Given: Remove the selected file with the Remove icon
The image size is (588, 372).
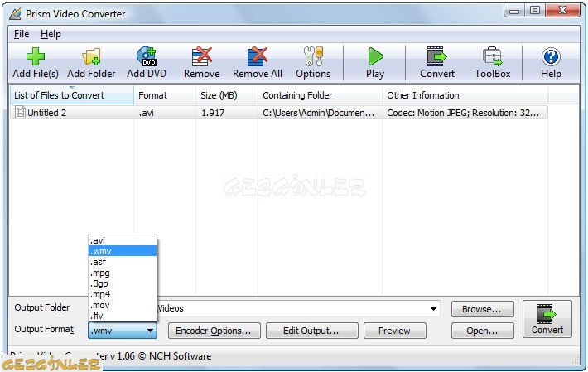Looking at the screenshot, I should pyautogui.click(x=202, y=56).
